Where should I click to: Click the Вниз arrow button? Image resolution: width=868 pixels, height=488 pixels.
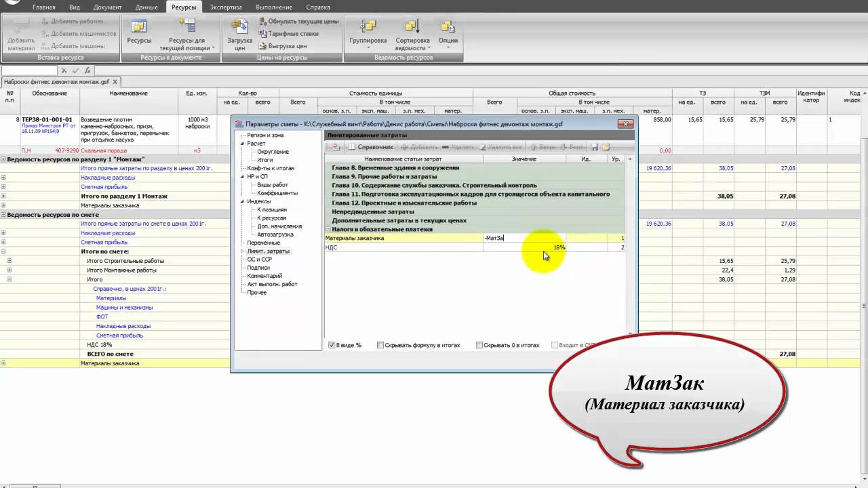(x=572, y=146)
